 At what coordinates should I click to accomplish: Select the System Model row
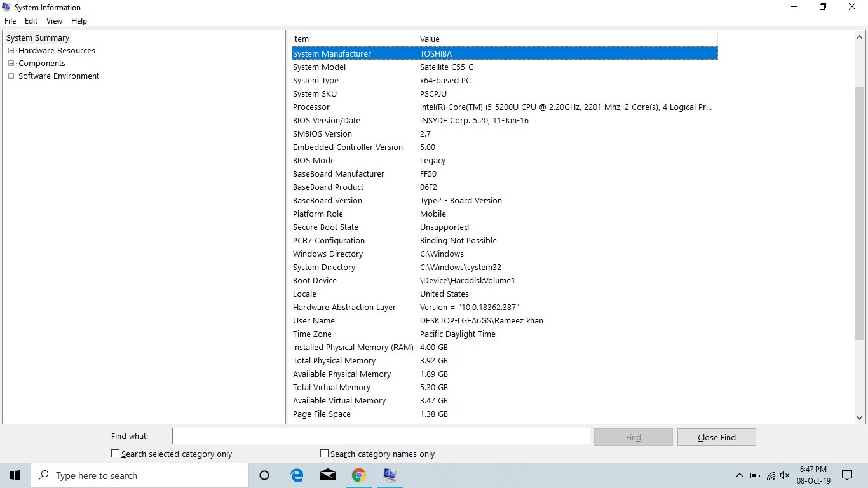coord(504,67)
